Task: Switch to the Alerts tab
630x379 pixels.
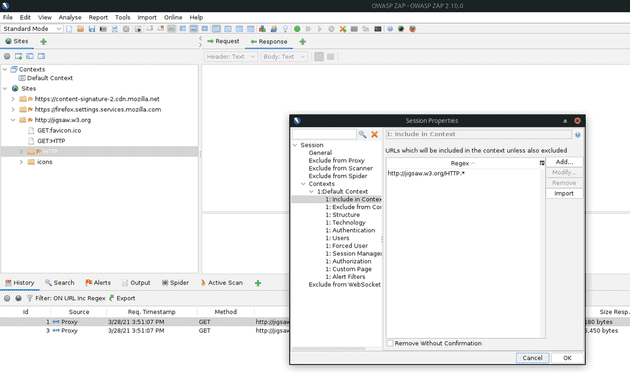Action: pyautogui.click(x=98, y=283)
